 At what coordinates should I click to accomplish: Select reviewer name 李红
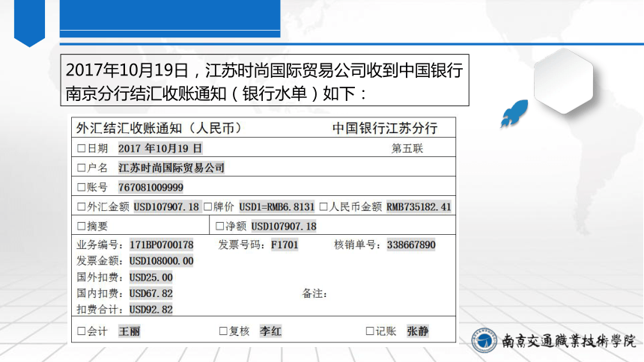point(270,331)
